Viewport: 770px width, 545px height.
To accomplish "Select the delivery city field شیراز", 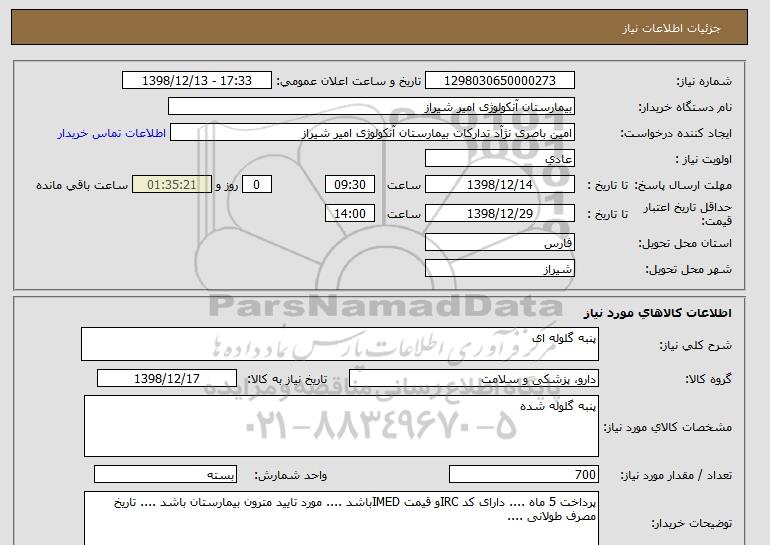I will click(x=499, y=269).
